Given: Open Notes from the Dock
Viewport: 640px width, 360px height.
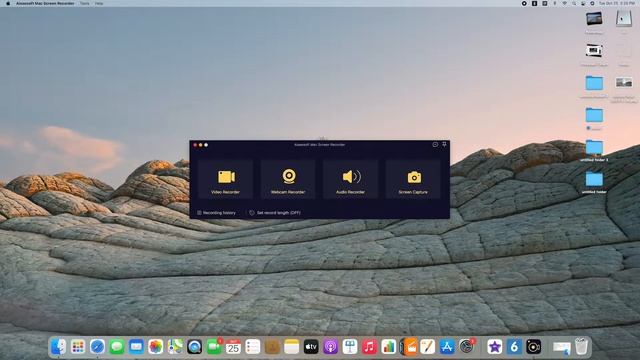Looking at the screenshot, I should [291, 347].
